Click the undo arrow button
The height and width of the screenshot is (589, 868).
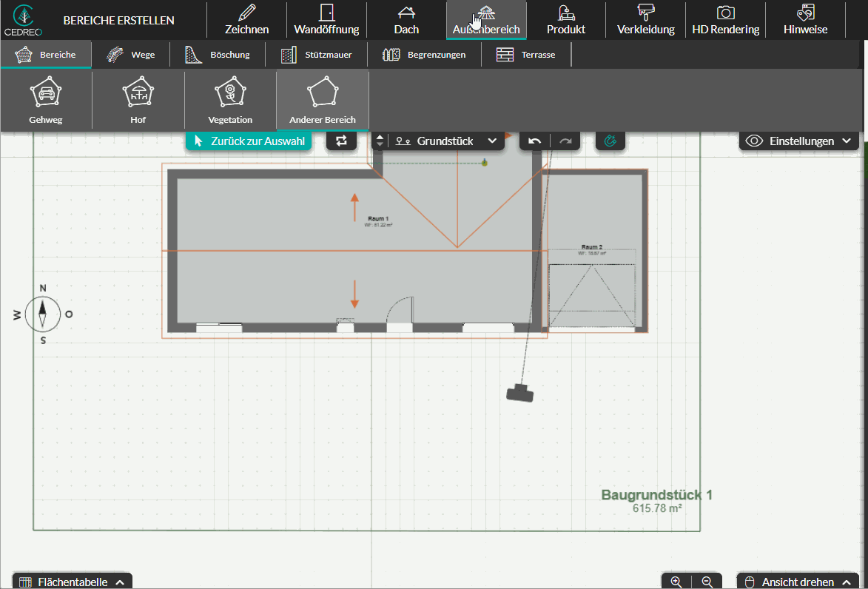click(534, 141)
